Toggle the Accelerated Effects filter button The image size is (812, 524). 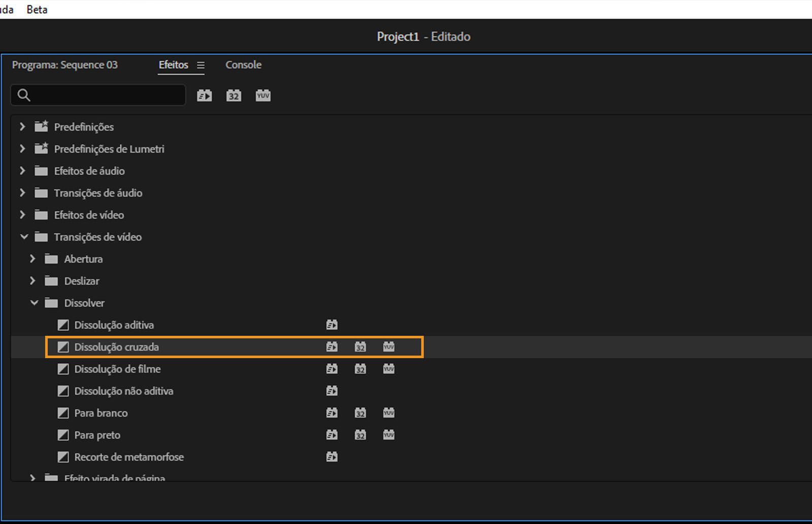click(x=205, y=95)
